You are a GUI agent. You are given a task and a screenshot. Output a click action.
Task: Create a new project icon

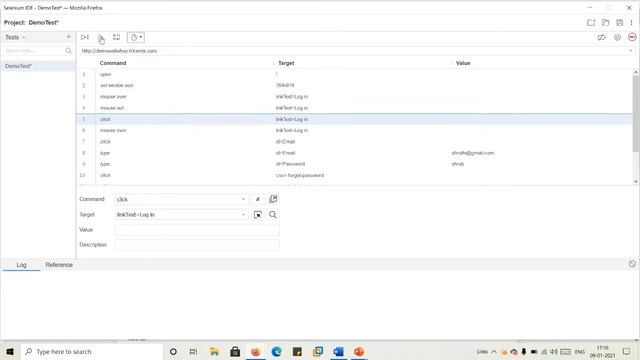[x=591, y=22]
